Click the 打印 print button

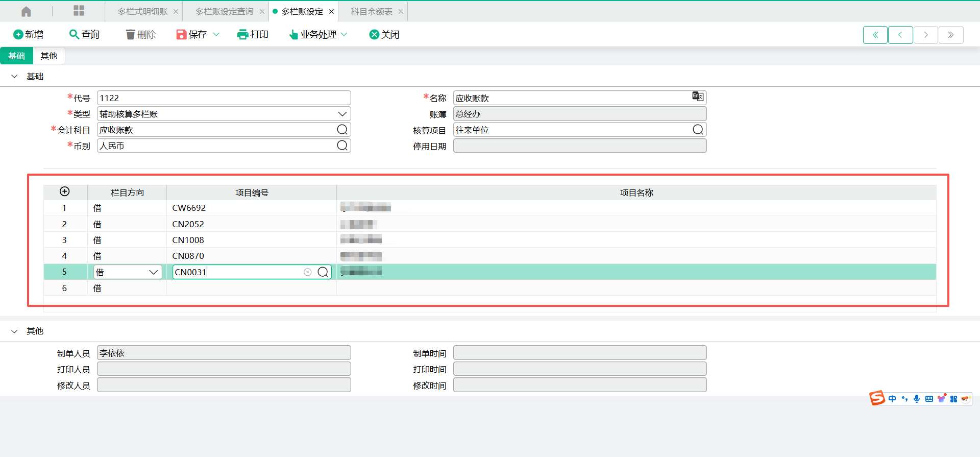coord(253,34)
